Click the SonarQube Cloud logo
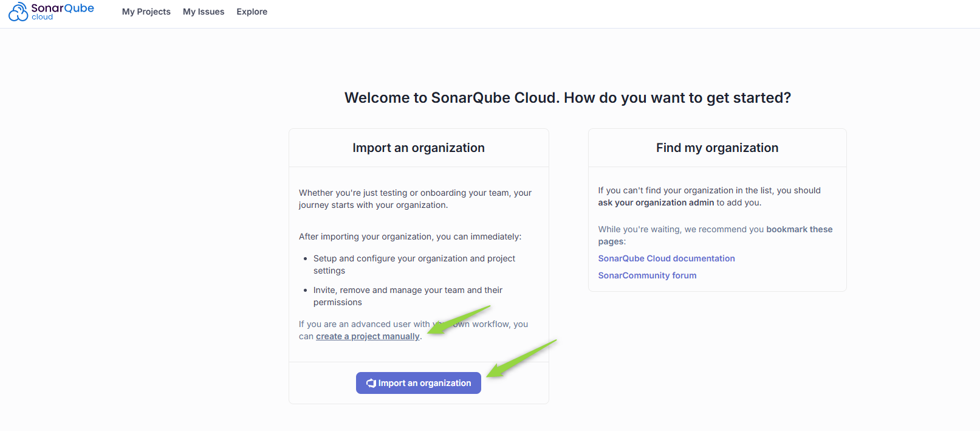Screen dimensions: 980x431 (51, 12)
